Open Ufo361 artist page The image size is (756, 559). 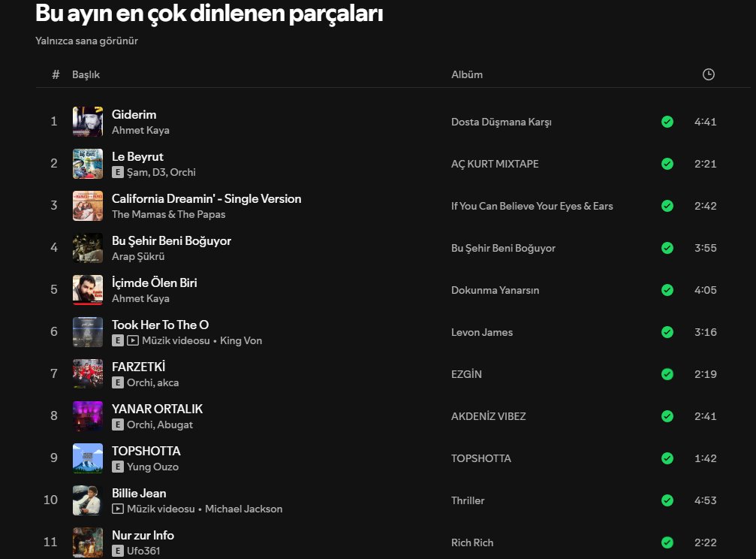(x=143, y=551)
